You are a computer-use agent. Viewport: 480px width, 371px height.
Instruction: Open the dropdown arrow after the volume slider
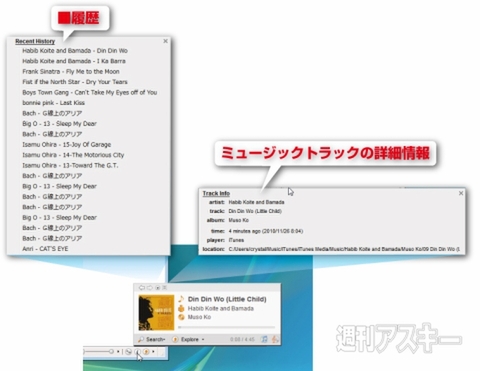click(x=118, y=352)
